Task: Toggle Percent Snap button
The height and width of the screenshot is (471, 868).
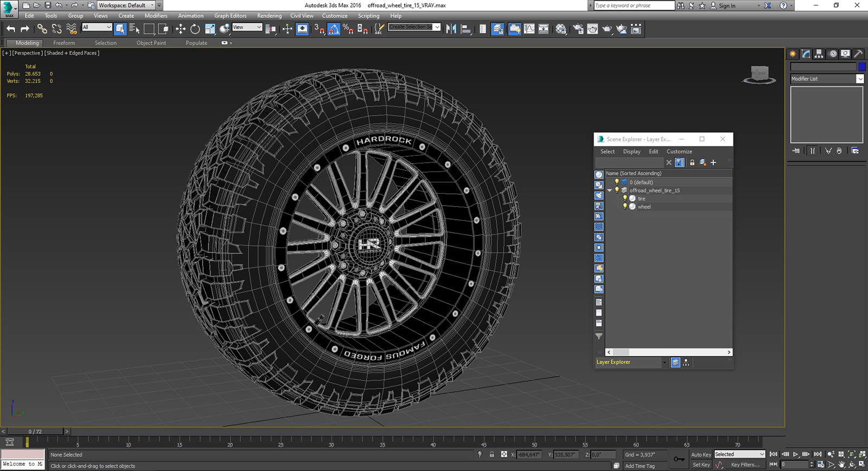Action: tap(348, 29)
